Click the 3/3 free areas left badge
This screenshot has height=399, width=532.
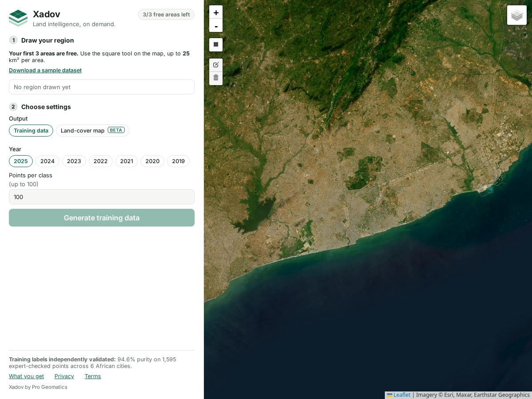tap(166, 15)
